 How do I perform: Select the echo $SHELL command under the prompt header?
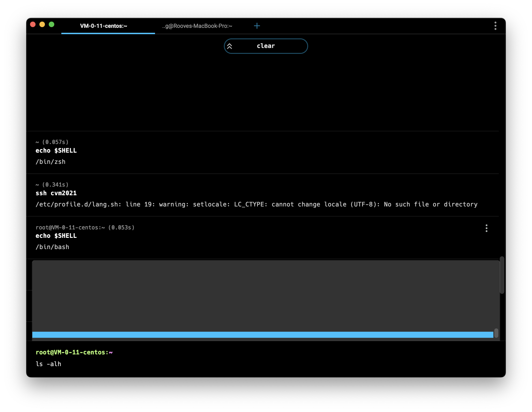56,235
